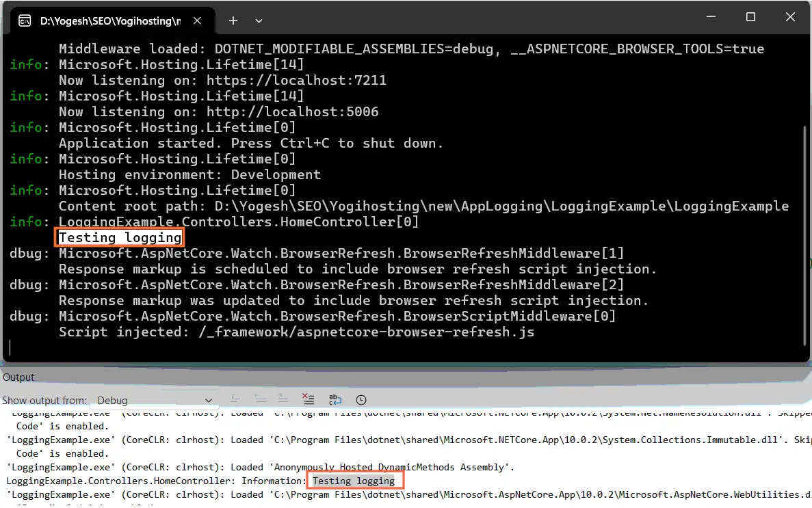
Task: Toggle word wrap display for debug output
Action: point(333,399)
